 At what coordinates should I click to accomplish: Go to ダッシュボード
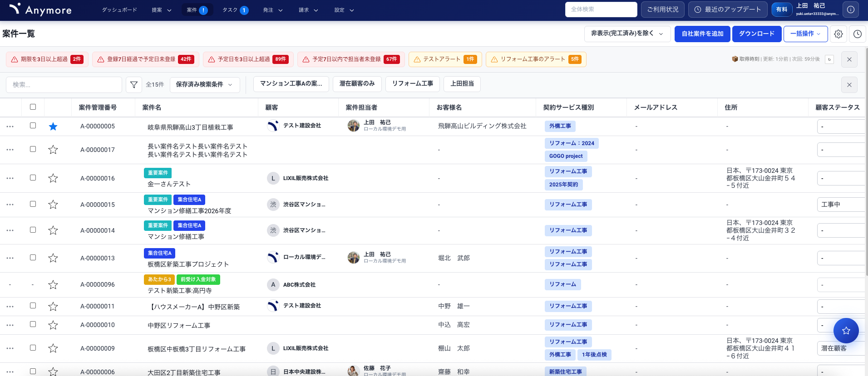(119, 10)
